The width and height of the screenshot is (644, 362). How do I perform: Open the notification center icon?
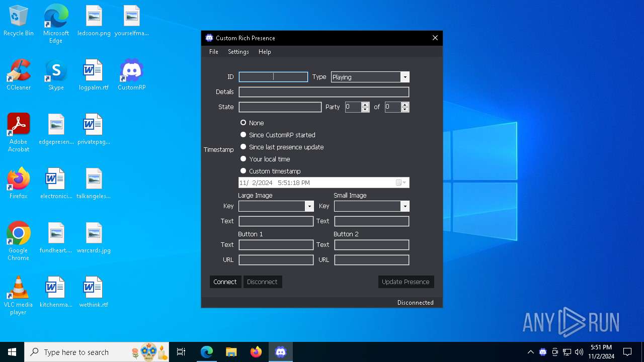pos(627,352)
